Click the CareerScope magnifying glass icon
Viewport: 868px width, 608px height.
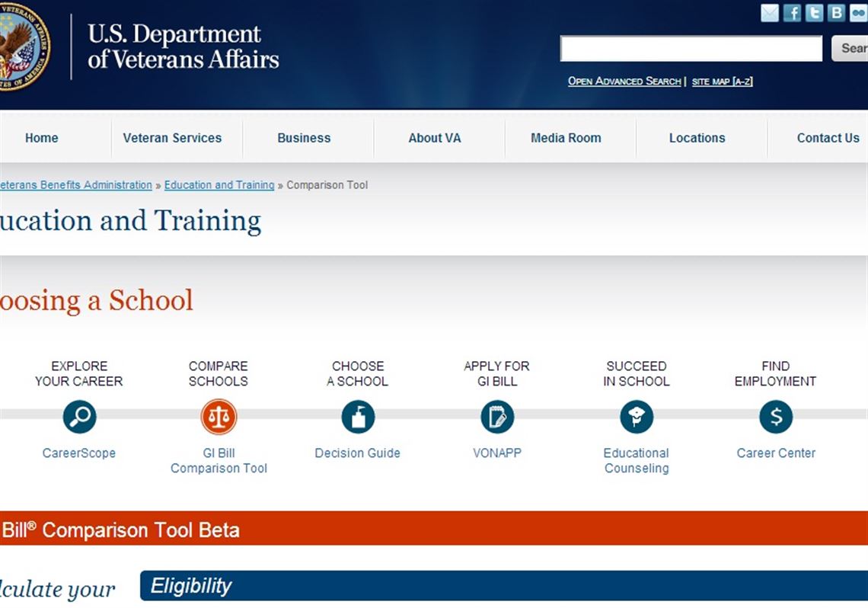click(79, 418)
